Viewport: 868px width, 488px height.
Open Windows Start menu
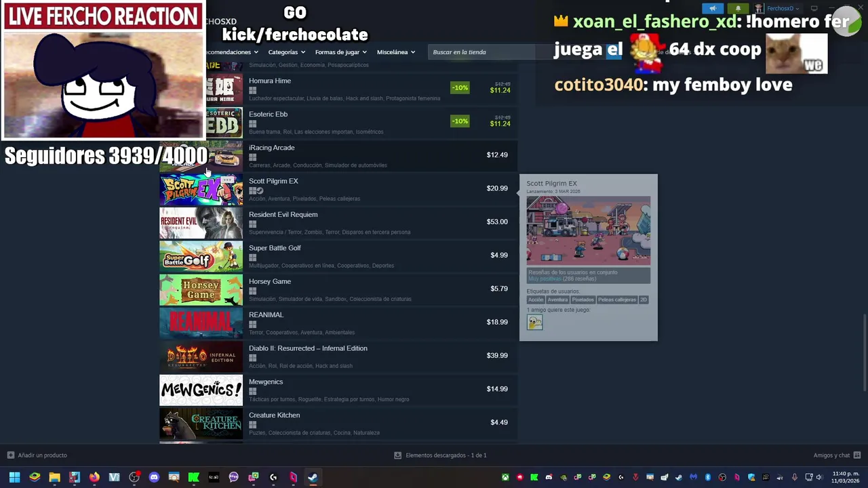point(14,477)
